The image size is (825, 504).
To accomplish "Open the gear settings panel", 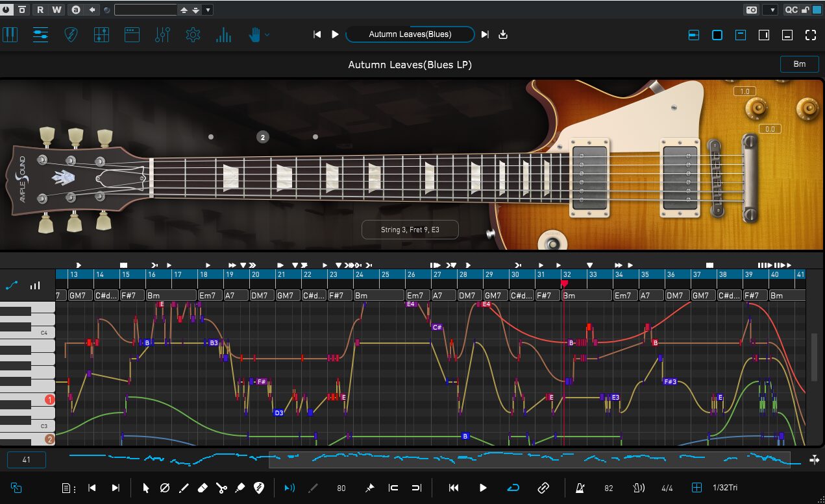I will (193, 35).
